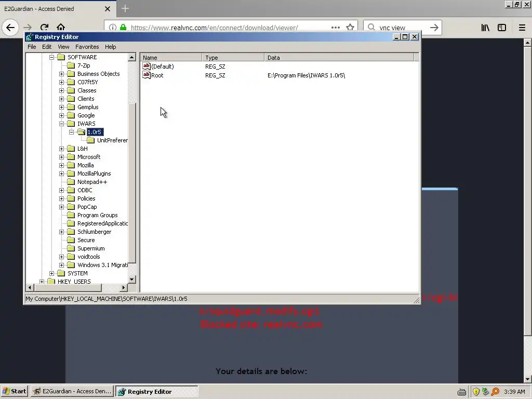The image size is (532, 399).
Task: Open the browser hamburger menu
Action: [x=522, y=28]
